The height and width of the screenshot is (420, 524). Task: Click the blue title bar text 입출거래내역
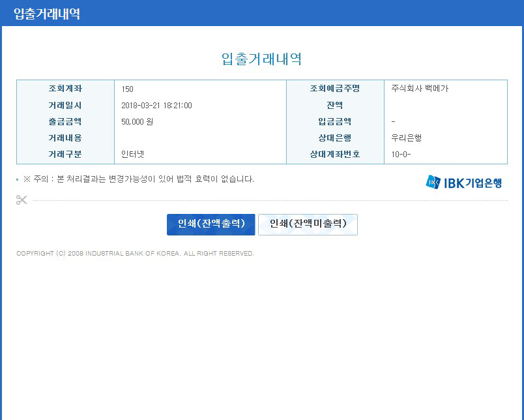click(47, 14)
